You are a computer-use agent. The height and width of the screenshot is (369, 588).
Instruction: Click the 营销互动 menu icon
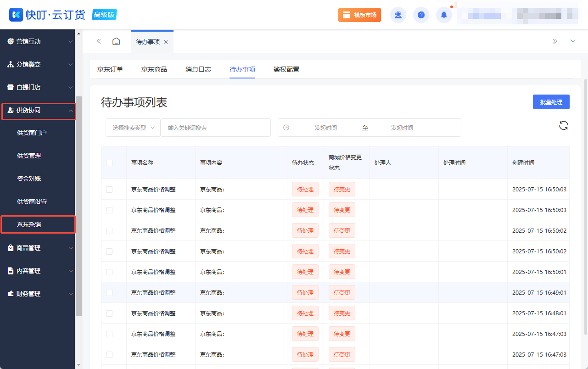(11, 41)
